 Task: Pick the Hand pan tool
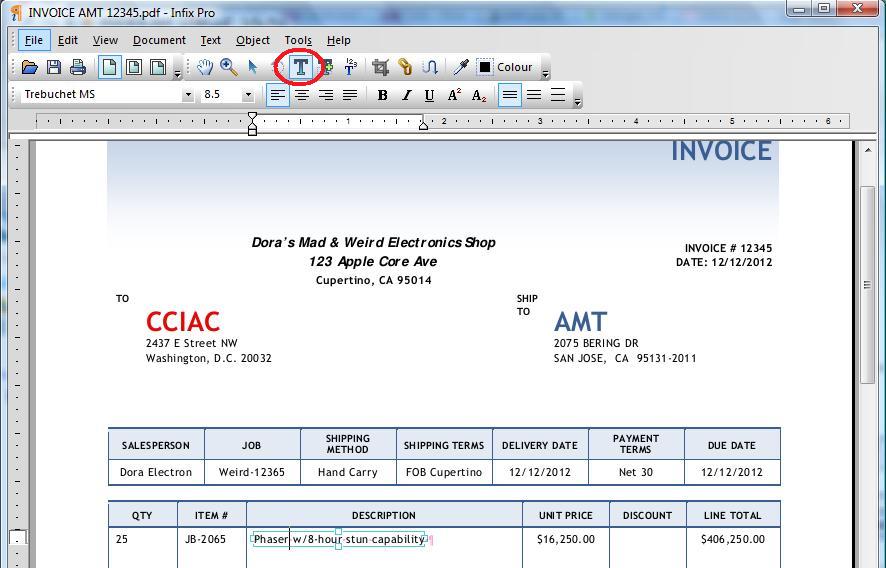(205, 67)
